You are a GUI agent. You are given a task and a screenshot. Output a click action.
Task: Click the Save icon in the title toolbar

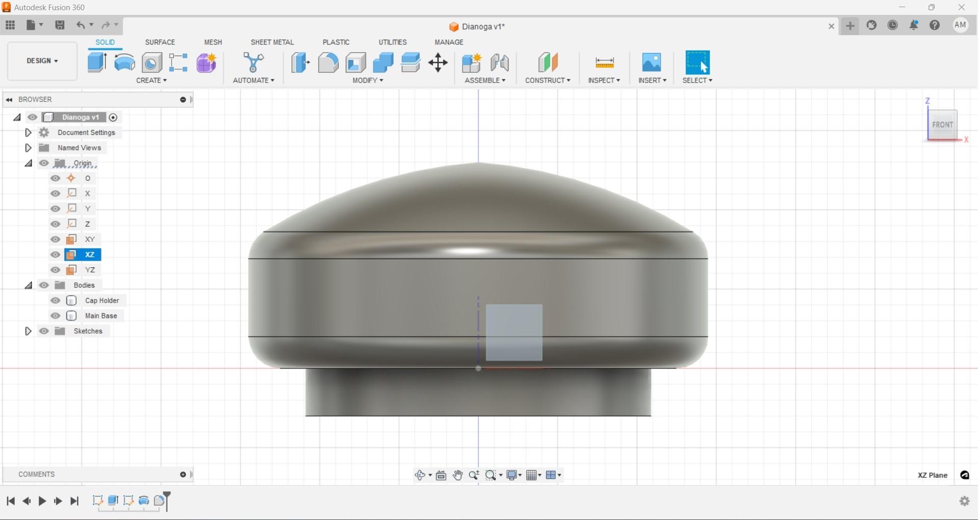[60, 25]
